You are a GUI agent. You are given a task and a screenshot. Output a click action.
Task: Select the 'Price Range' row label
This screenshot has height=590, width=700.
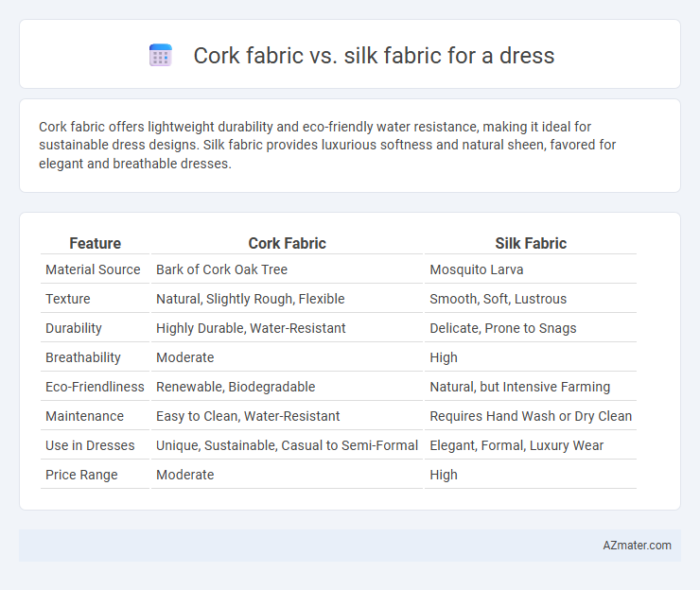click(81, 475)
